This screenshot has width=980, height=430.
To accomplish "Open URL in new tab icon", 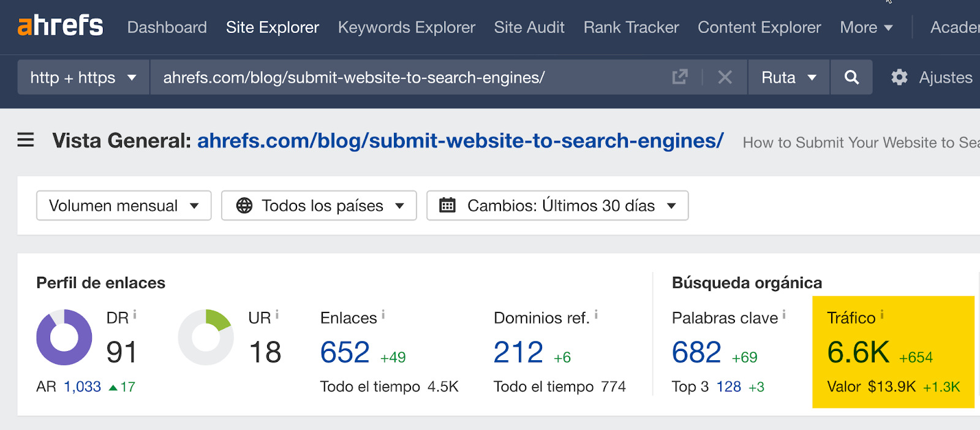I will 680,77.
